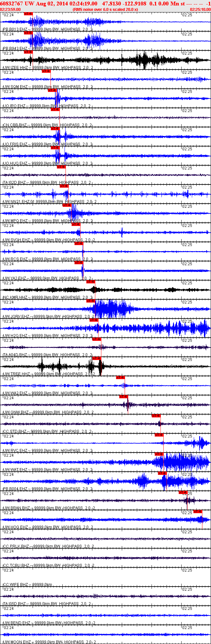Select the 'UO IRO EHZ' station label

point(15,106)
